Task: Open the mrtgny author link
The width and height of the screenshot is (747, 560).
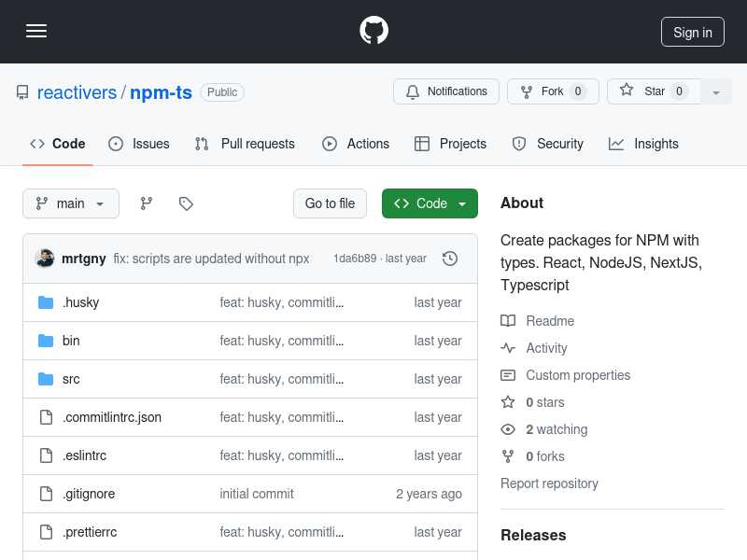Action: (84, 259)
